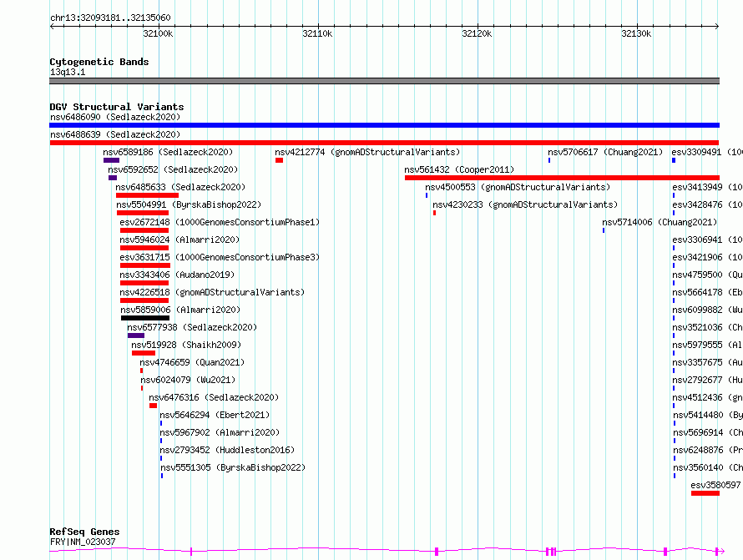The width and height of the screenshot is (743, 560).
Task: Open nsv5504991 (ByrskaBishop2022) variant
Action: [189, 204]
